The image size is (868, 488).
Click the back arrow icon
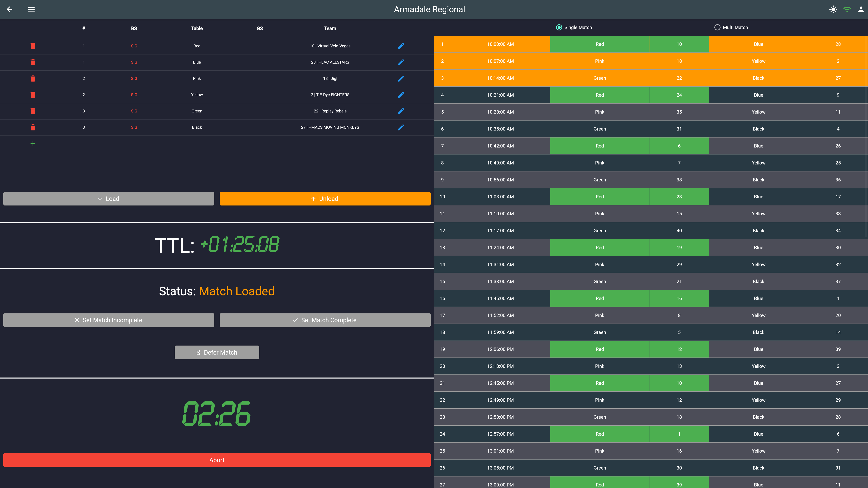pyautogui.click(x=9, y=9)
